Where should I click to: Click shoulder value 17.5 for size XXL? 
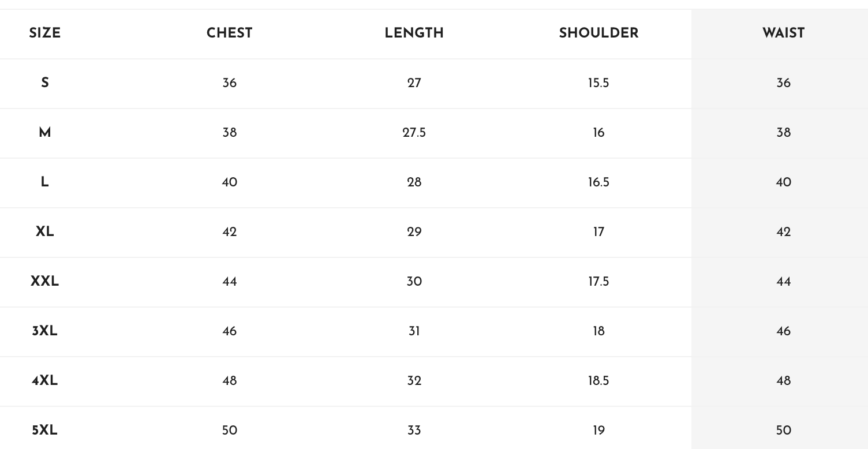[x=599, y=282]
